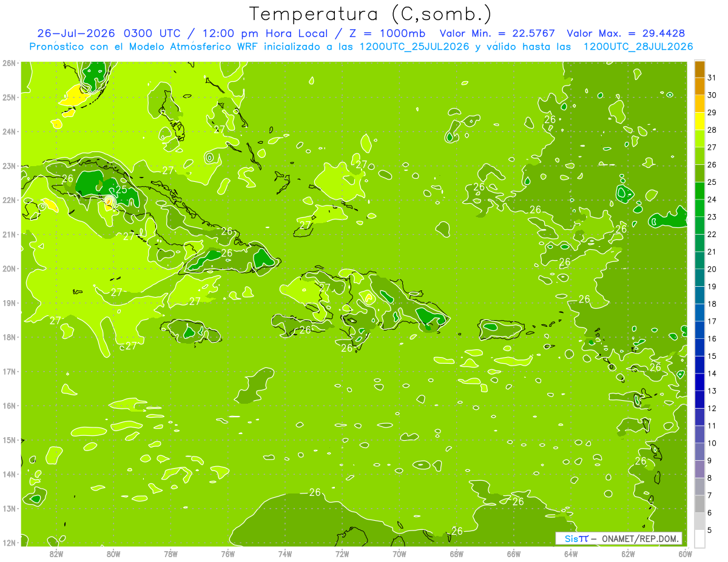Click the '11' value on the color scale
The width and height of the screenshot is (728, 562).
pos(712,426)
